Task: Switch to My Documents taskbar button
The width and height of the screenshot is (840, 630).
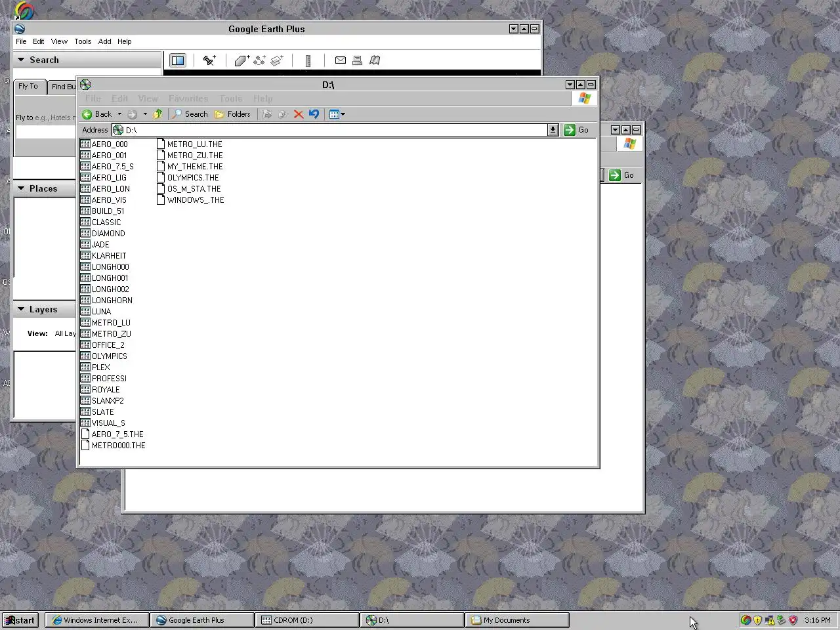Action: click(x=517, y=620)
